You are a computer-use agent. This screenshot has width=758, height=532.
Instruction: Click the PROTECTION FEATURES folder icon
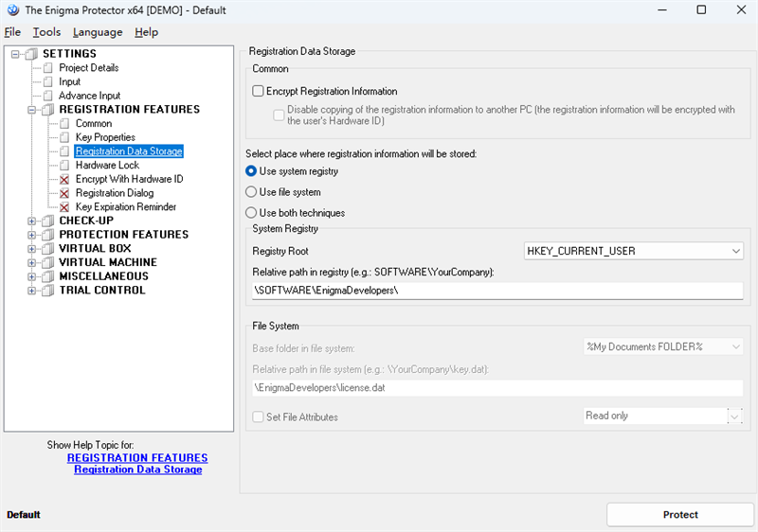coord(48,235)
